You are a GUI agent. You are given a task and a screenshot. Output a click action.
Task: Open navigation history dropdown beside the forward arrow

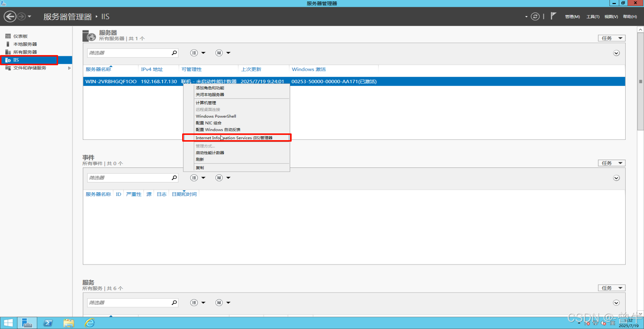(x=30, y=16)
